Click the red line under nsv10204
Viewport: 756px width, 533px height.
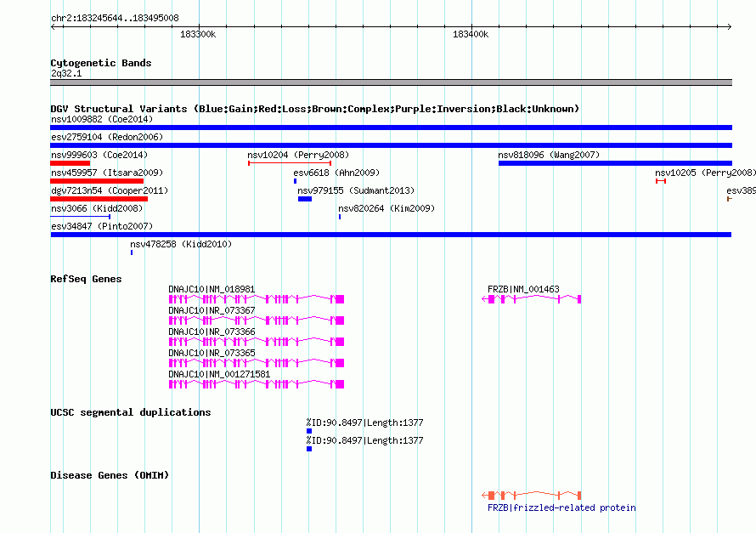coord(290,163)
